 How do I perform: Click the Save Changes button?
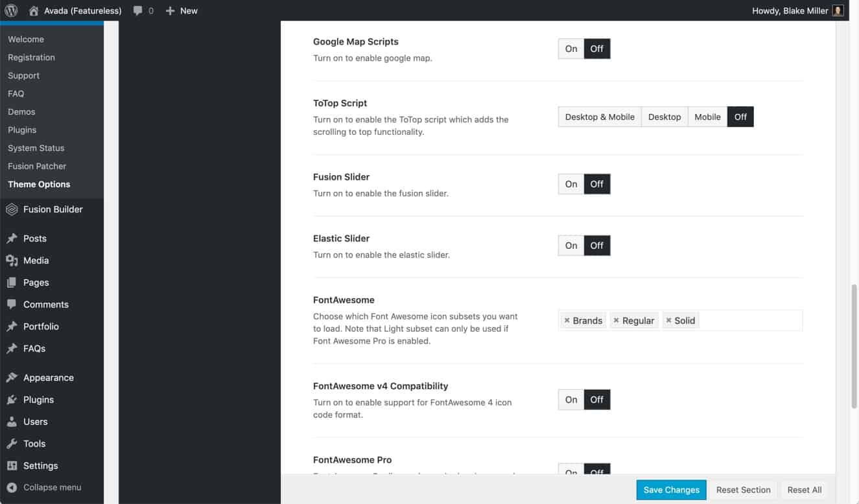pos(671,490)
